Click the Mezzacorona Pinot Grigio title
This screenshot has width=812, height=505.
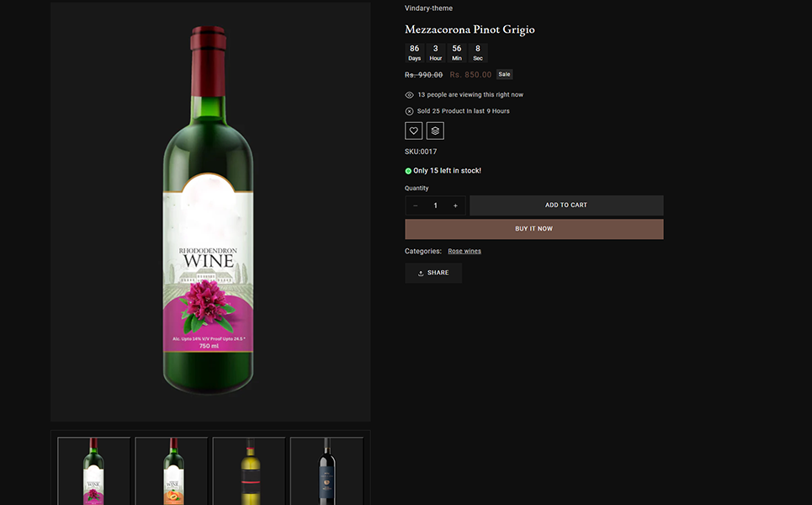(x=470, y=29)
